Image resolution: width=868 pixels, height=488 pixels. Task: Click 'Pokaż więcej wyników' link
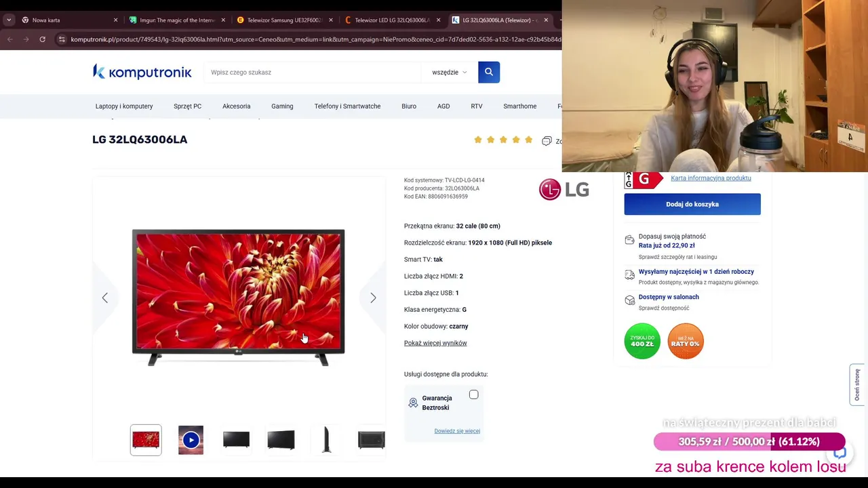tap(435, 343)
